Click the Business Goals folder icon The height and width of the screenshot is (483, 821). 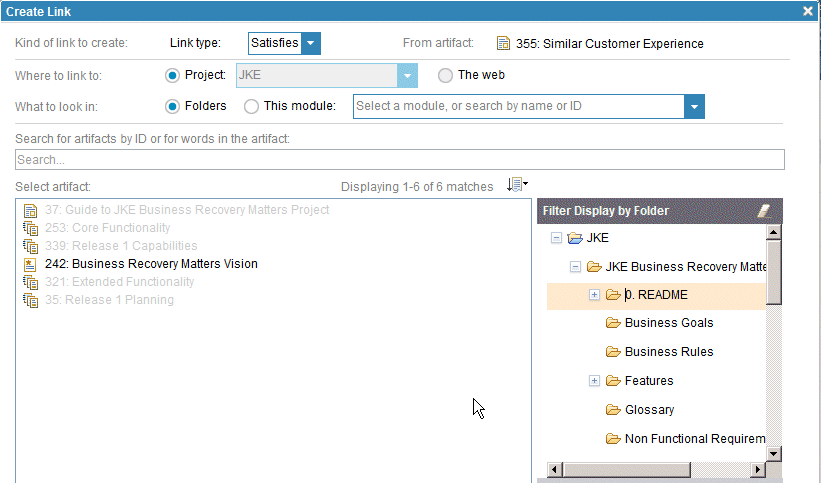[613, 323]
